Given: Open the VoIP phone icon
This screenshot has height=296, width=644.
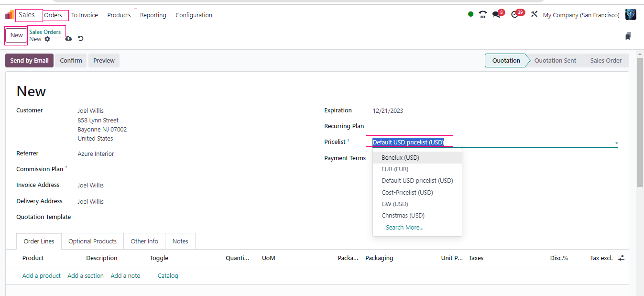Looking at the screenshot, I should click(x=483, y=15).
